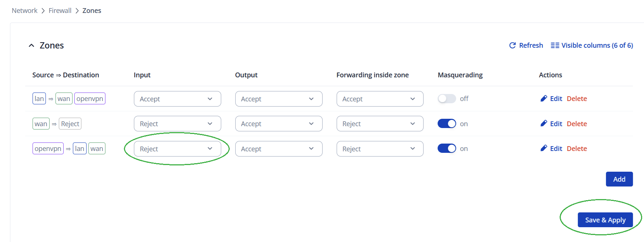Go to Network in the breadcrumb
Screen dimensions: 644x242
(x=24, y=11)
